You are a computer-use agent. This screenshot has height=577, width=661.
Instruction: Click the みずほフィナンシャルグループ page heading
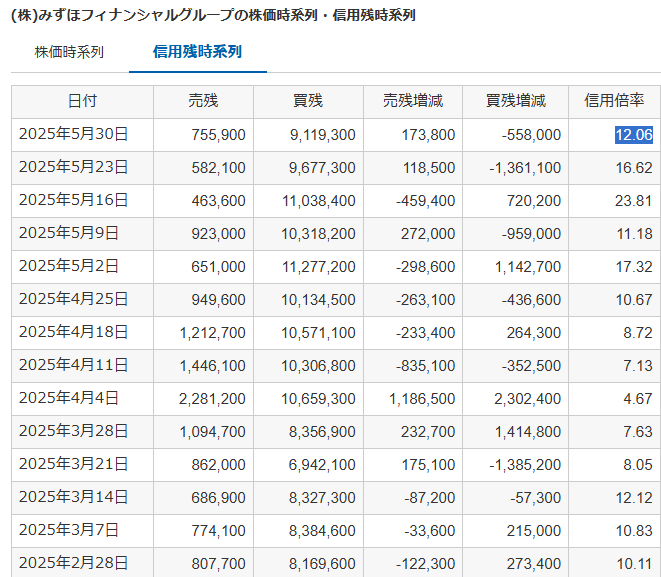click(x=212, y=15)
